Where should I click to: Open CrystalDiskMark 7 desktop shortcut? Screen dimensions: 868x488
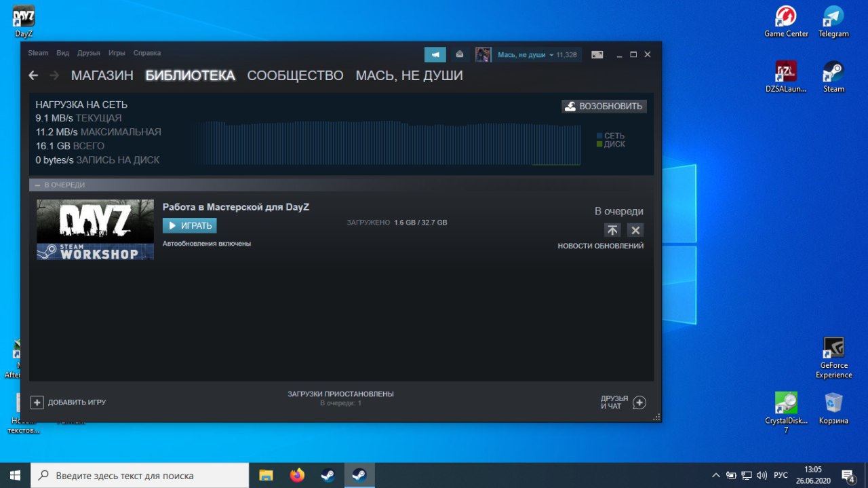(787, 412)
